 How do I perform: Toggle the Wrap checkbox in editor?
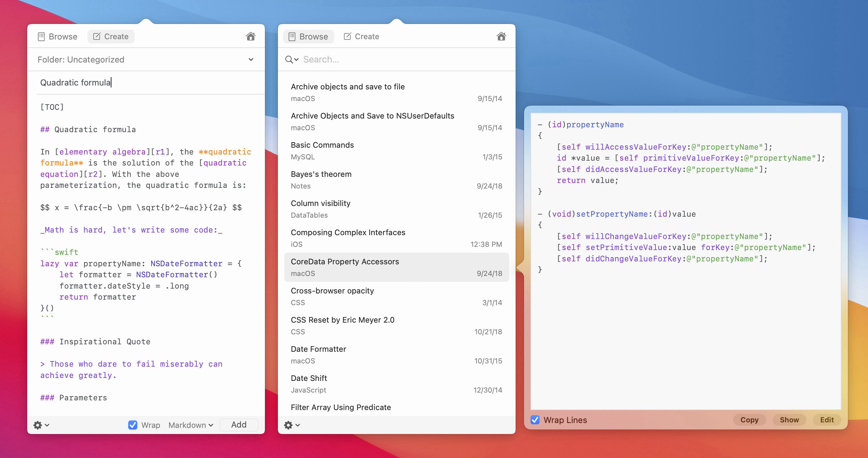click(x=133, y=425)
